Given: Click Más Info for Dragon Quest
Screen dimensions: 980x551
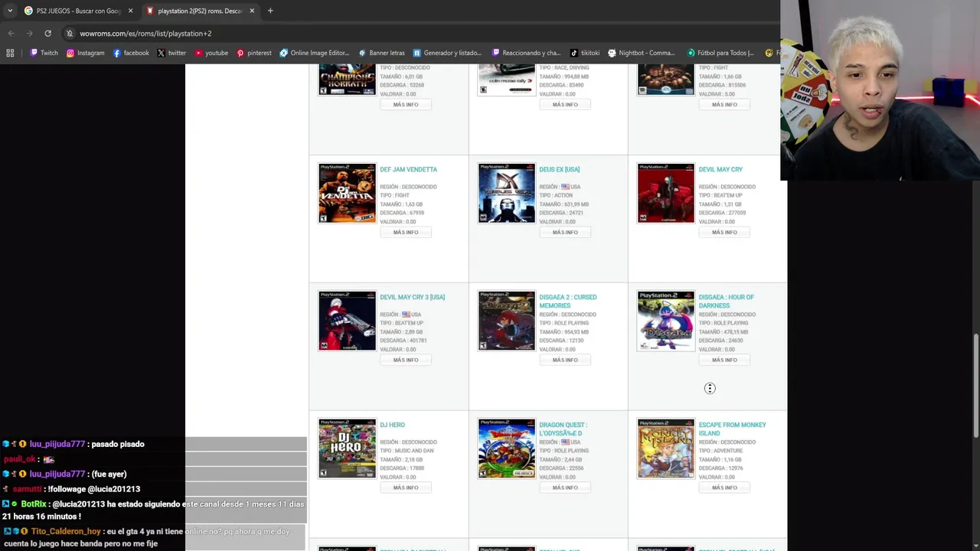Looking at the screenshot, I should pos(565,487).
